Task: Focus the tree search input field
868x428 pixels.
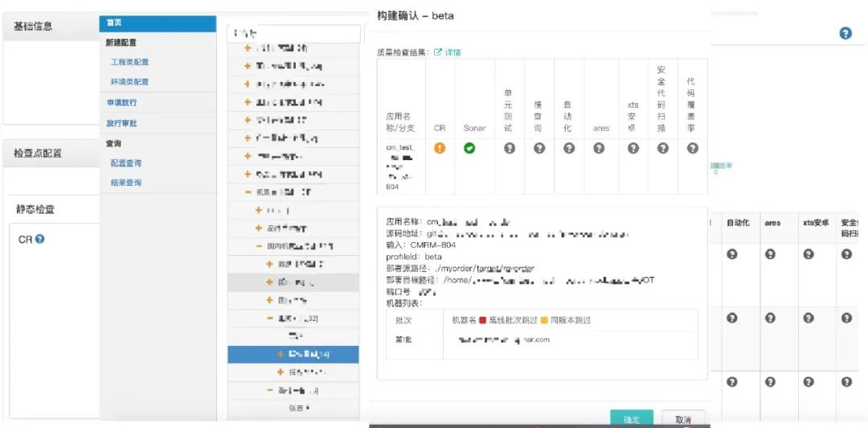Action: [x=293, y=34]
